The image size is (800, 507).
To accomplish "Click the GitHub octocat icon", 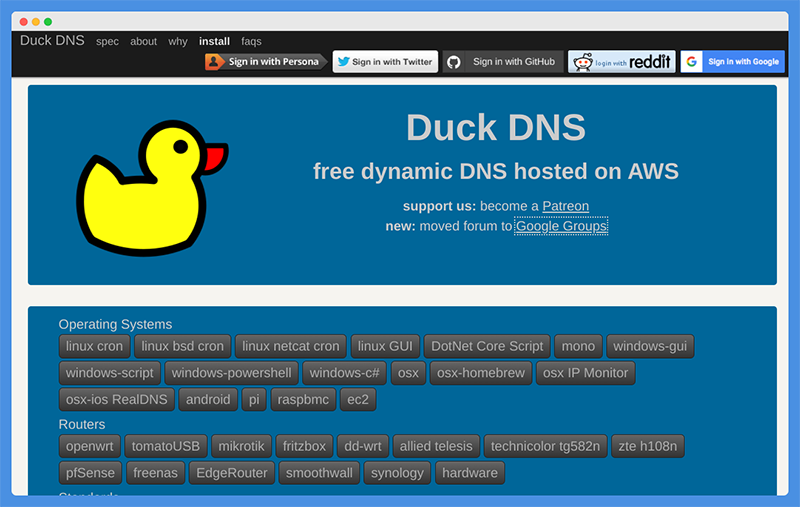I will pyautogui.click(x=454, y=62).
